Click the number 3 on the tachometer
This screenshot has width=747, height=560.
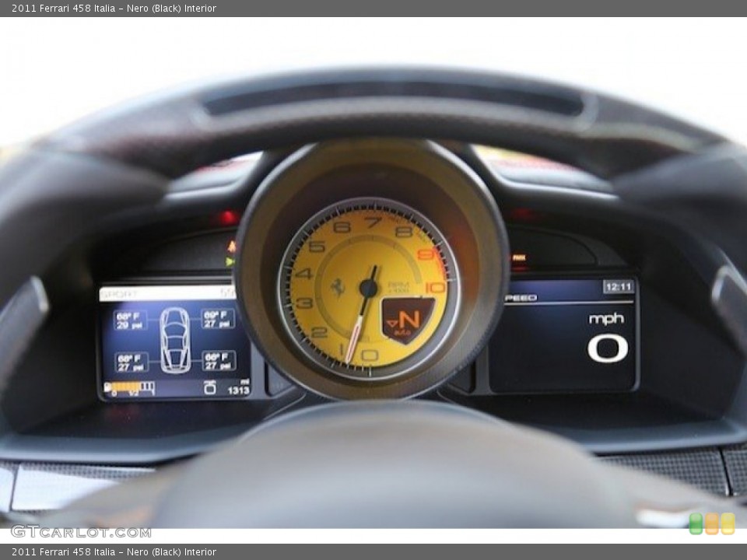304,303
